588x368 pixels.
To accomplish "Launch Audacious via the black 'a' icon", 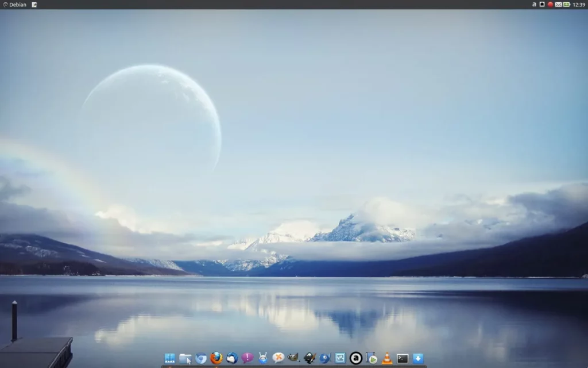I will [x=355, y=358].
